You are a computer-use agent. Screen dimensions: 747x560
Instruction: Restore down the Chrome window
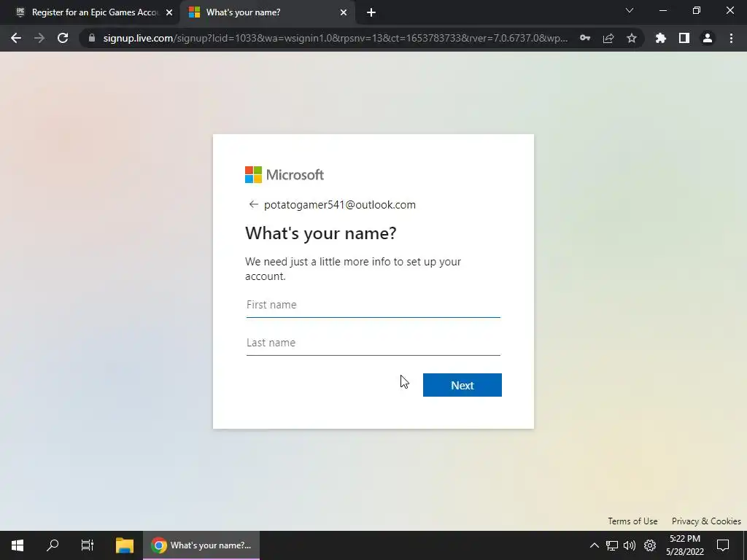pos(697,10)
